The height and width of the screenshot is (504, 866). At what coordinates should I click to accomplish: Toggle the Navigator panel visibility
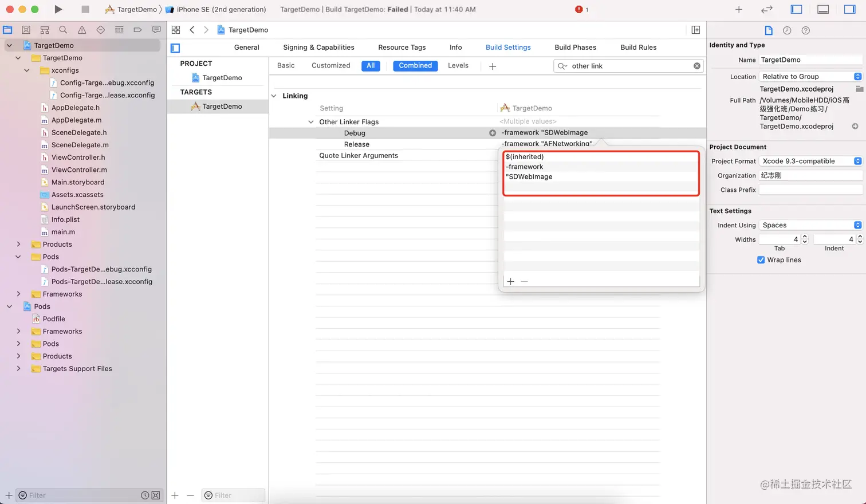pos(796,9)
